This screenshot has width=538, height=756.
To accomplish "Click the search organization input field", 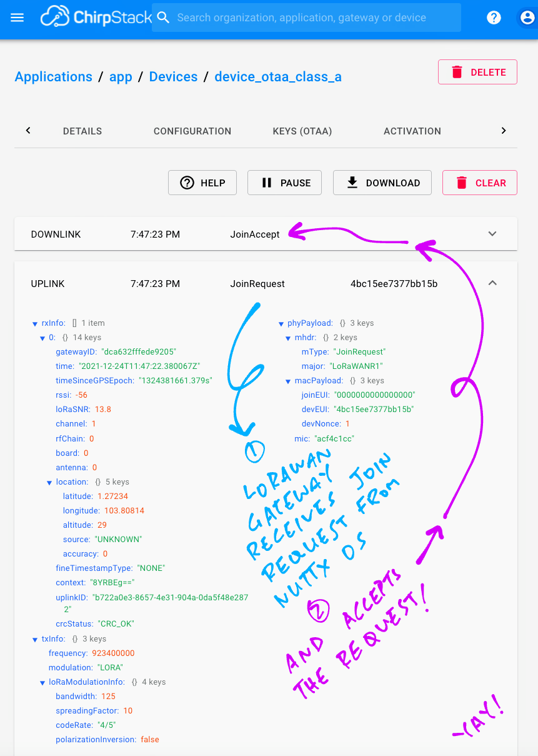I will click(x=306, y=17).
